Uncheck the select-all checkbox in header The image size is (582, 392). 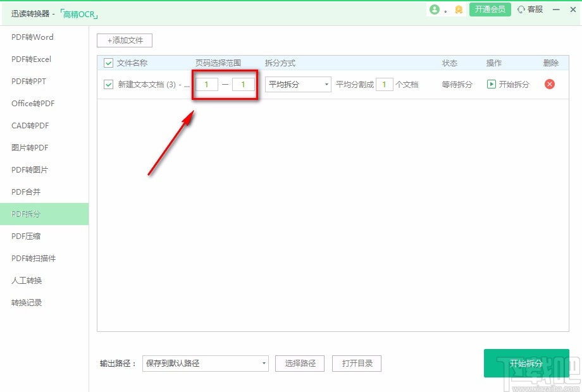click(108, 63)
